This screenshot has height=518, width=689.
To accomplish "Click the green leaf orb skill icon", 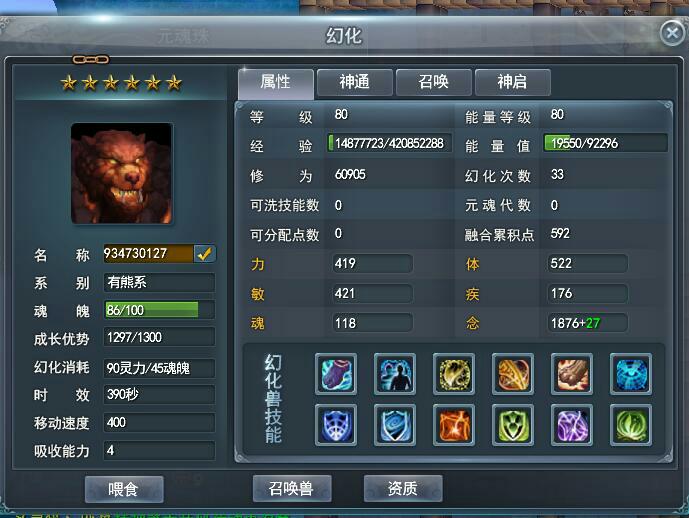I will click(631, 425).
